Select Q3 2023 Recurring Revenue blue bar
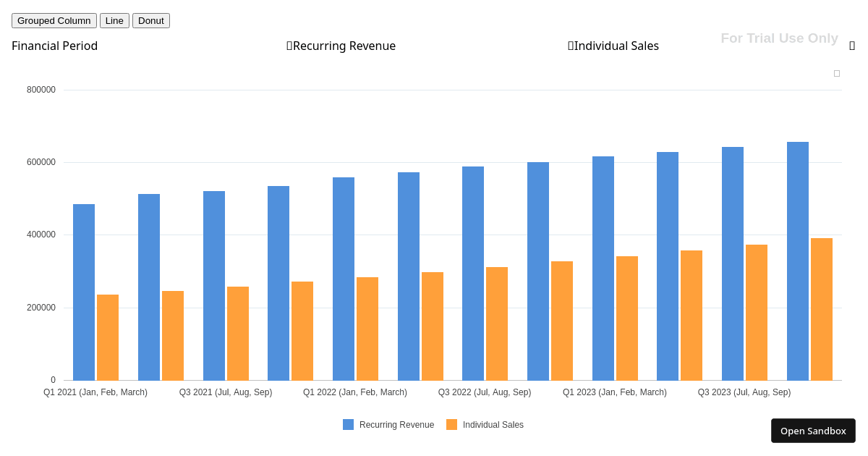The height and width of the screenshot is (456, 868). tap(733, 263)
